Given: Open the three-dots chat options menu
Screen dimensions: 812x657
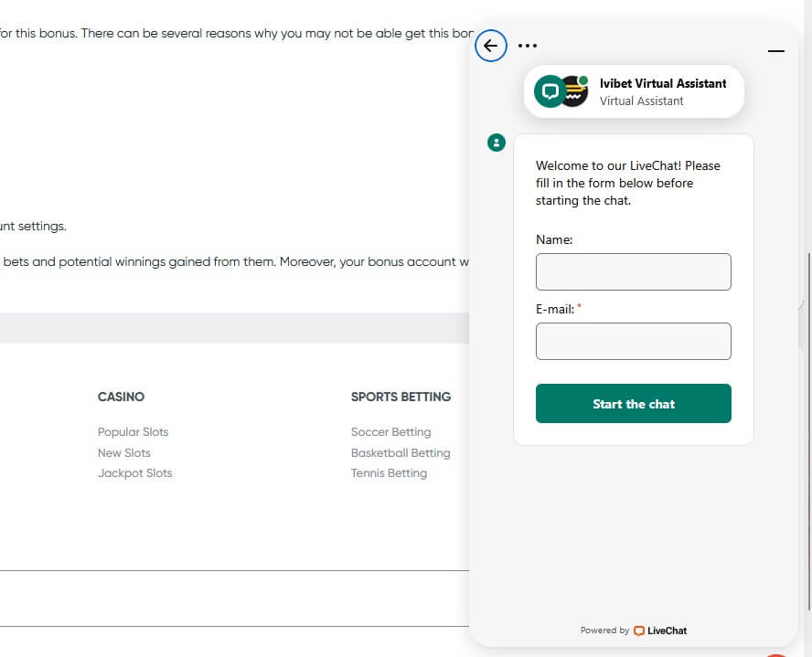Looking at the screenshot, I should pos(528,46).
